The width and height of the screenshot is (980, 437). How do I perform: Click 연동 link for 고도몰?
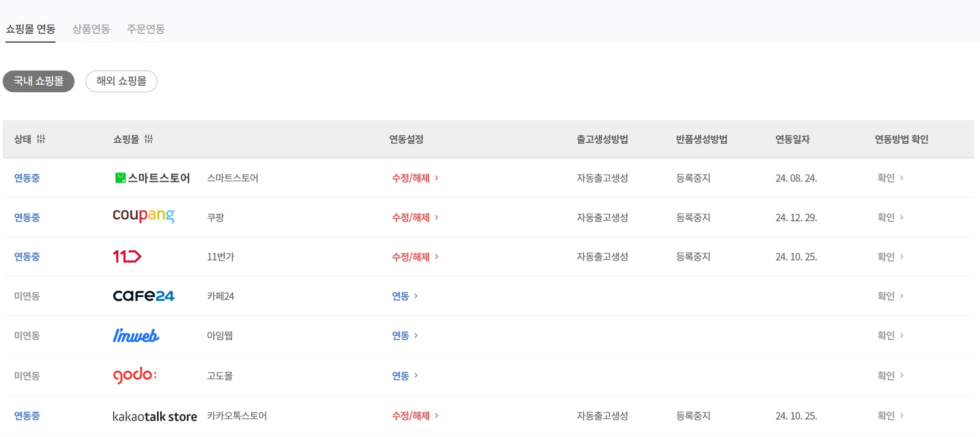(405, 376)
